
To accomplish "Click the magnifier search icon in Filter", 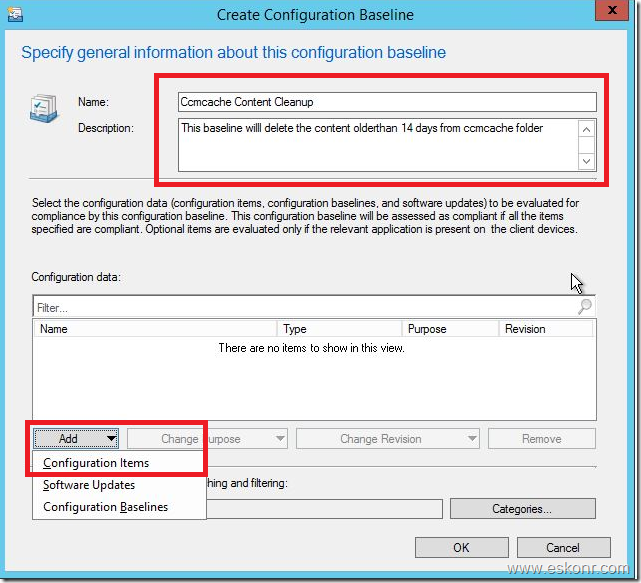I will click(585, 307).
